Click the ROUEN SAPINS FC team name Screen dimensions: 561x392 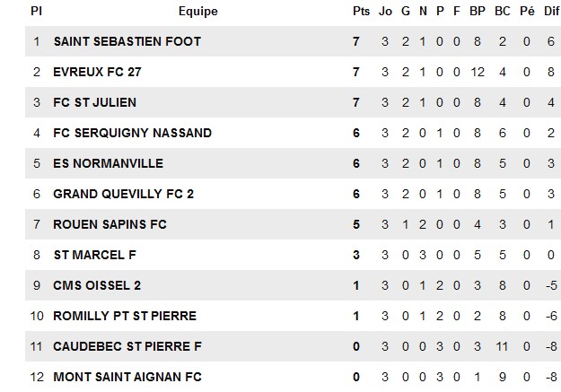[110, 224]
